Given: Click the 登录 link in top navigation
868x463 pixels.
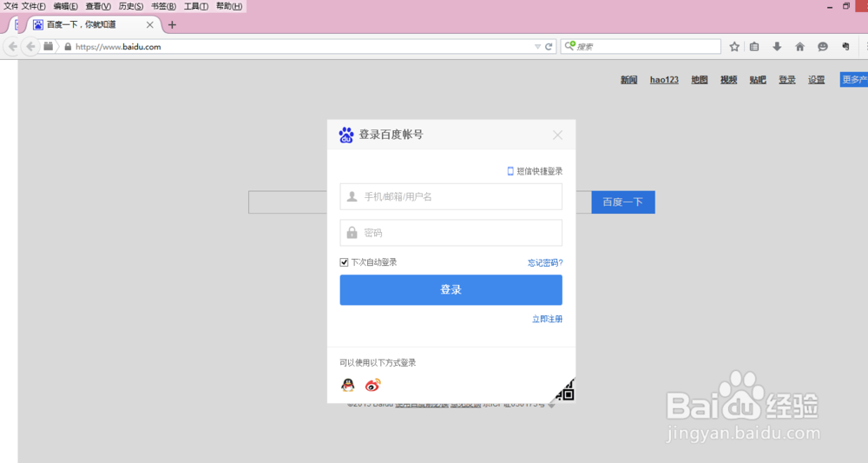Looking at the screenshot, I should 787,80.
